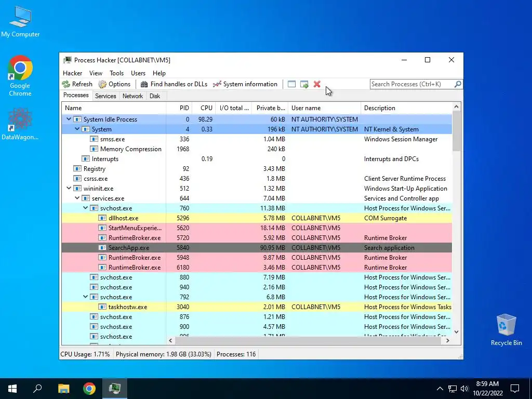This screenshot has height=399, width=532.
Task: Open System information window
Action: click(245, 84)
